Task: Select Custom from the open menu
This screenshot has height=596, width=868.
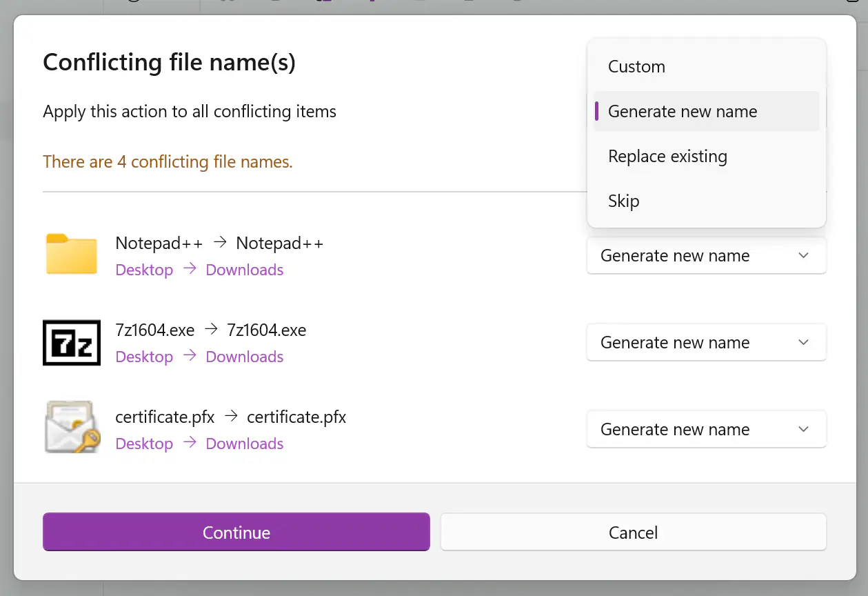Action: pyautogui.click(x=636, y=66)
